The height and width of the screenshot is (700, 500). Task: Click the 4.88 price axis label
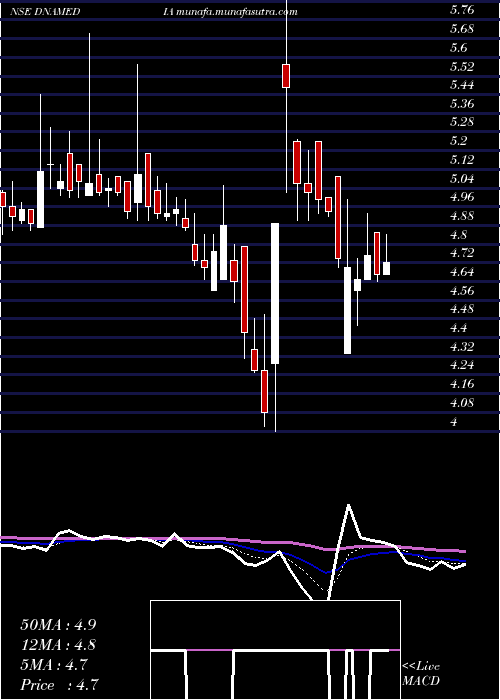coord(462,216)
